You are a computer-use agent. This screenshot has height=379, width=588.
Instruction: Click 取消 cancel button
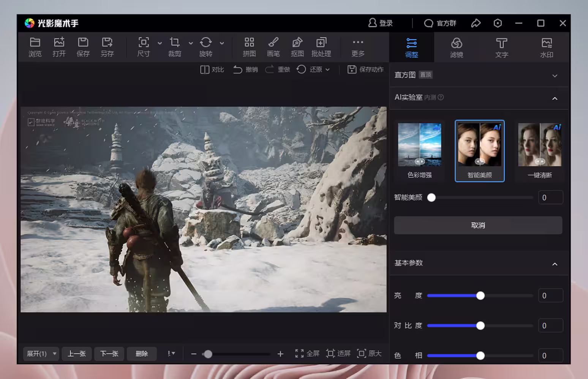[478, 225]
